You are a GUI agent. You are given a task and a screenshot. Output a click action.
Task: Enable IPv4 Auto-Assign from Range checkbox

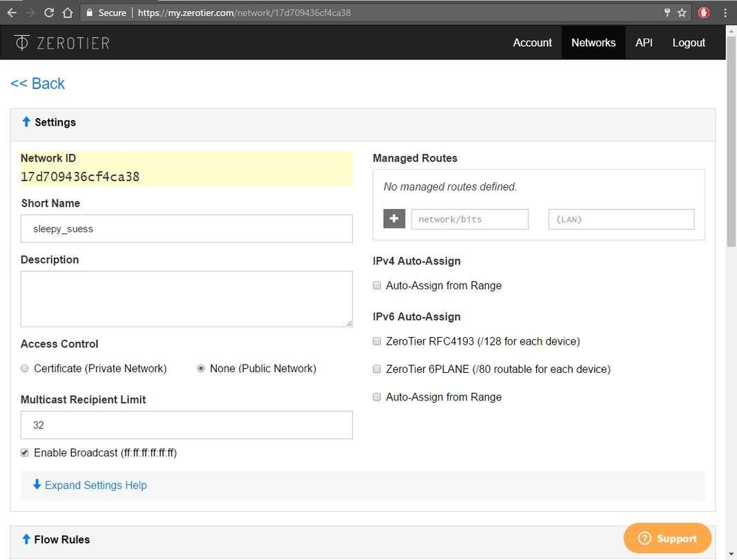pos(377,285)
